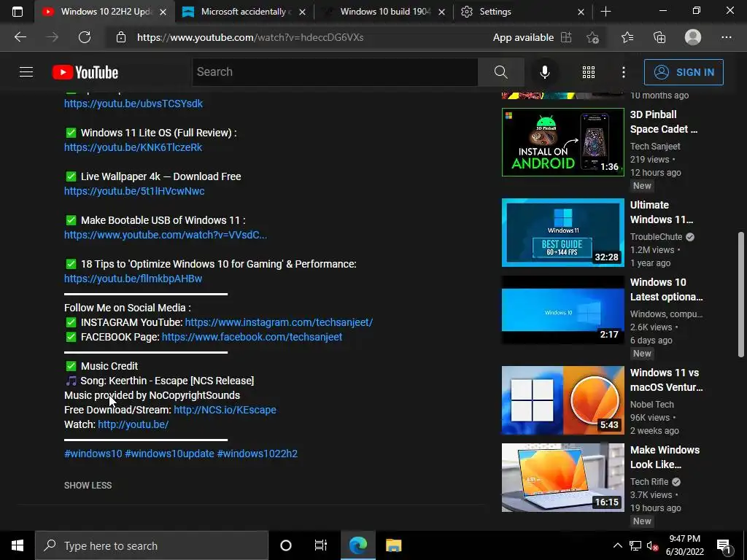Open the Edge profile avatar
Screen dimensions: 747x560
(693, 37)
